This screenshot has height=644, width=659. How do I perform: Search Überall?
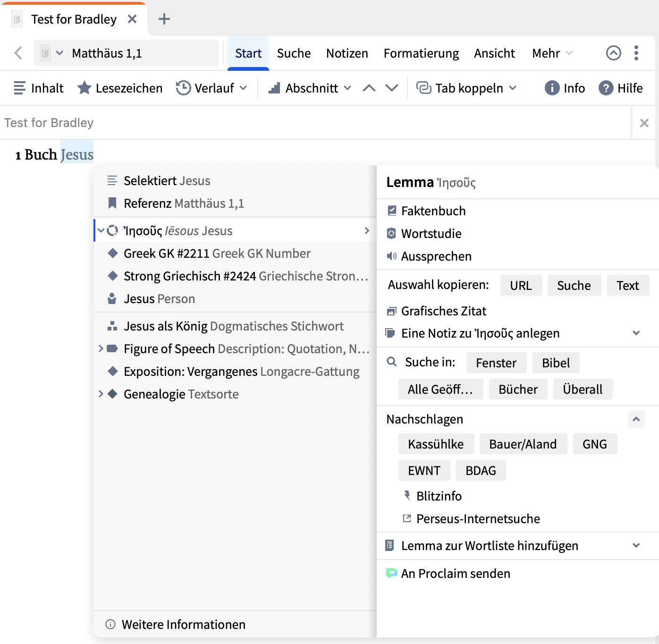(583, 390)
